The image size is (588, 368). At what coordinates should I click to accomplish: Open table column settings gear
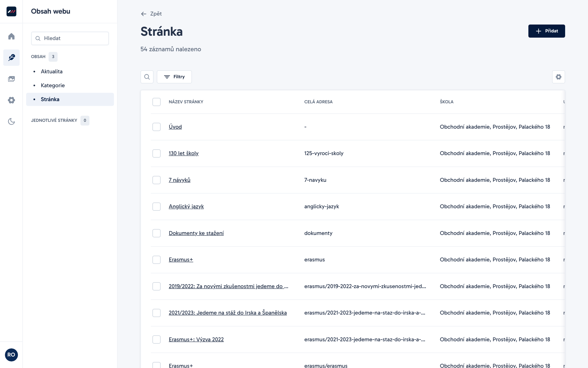coord(559,77)
